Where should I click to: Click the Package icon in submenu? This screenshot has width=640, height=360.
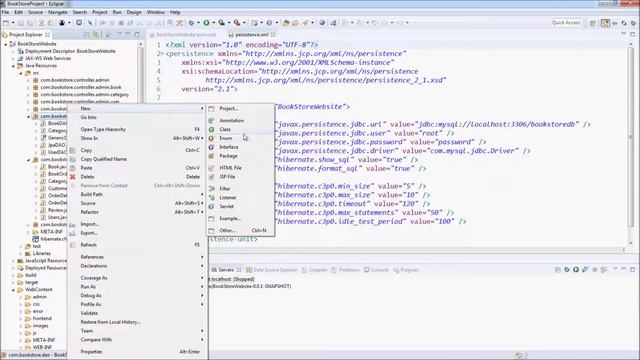click(211, 156)
